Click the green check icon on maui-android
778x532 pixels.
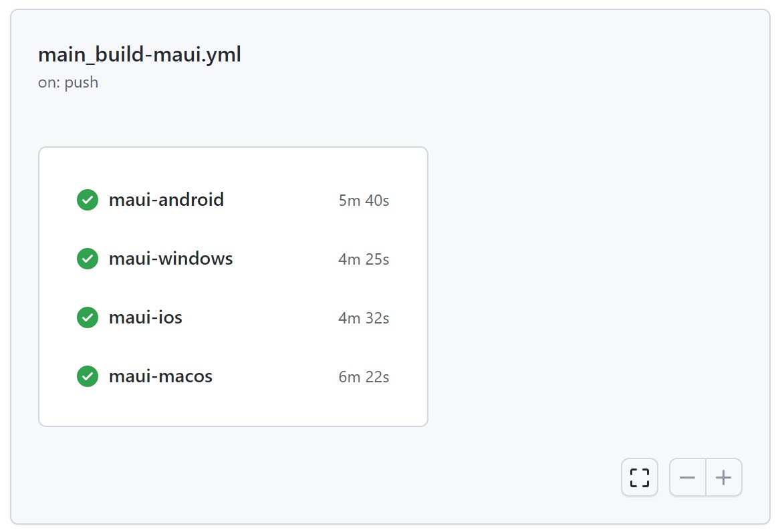tap(87, 199)
